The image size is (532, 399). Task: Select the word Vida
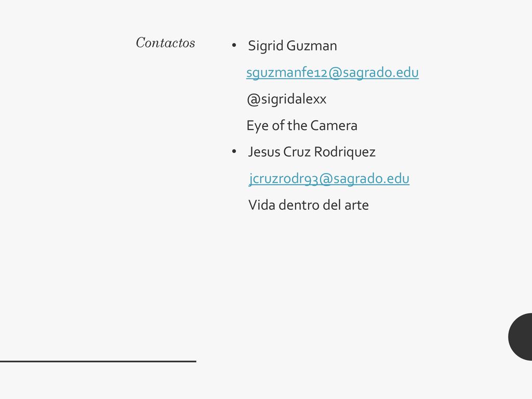point(262,205)
